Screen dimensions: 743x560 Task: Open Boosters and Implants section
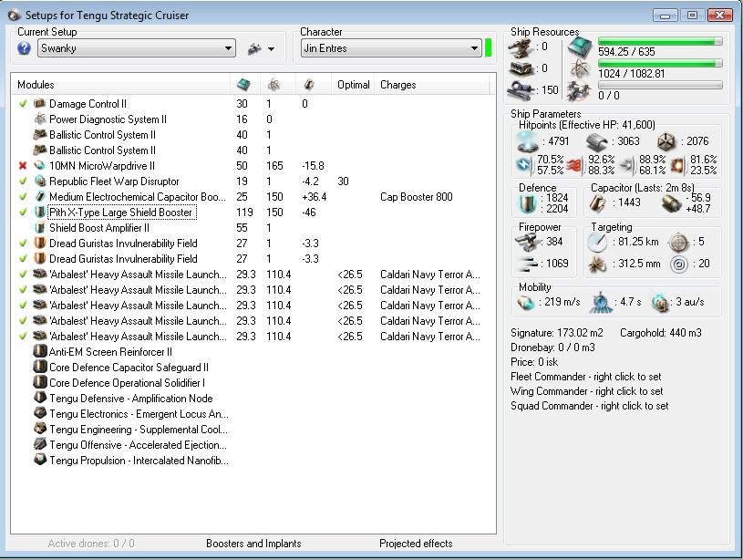pyautogui.click(x=253, y=544)
